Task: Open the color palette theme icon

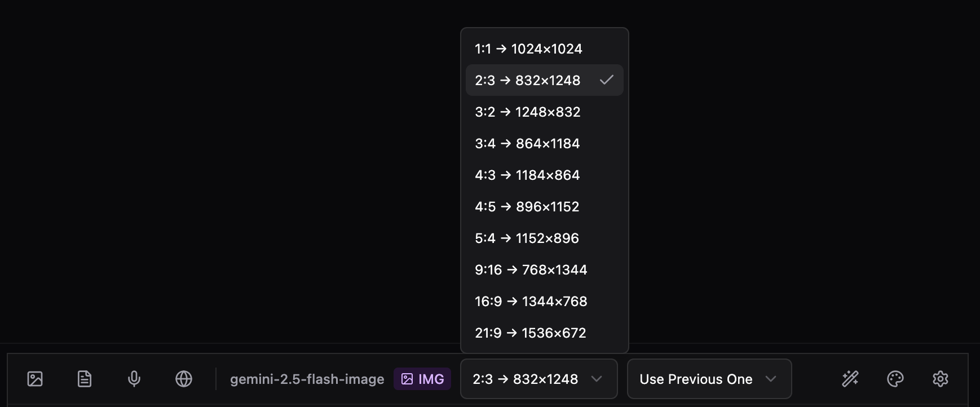Action: coord(895,379)
